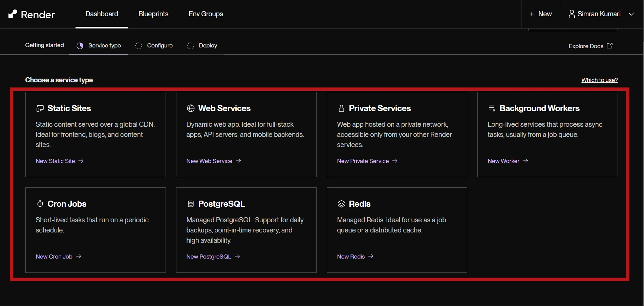Switch to the Blueprints tab

coord(153,14)
